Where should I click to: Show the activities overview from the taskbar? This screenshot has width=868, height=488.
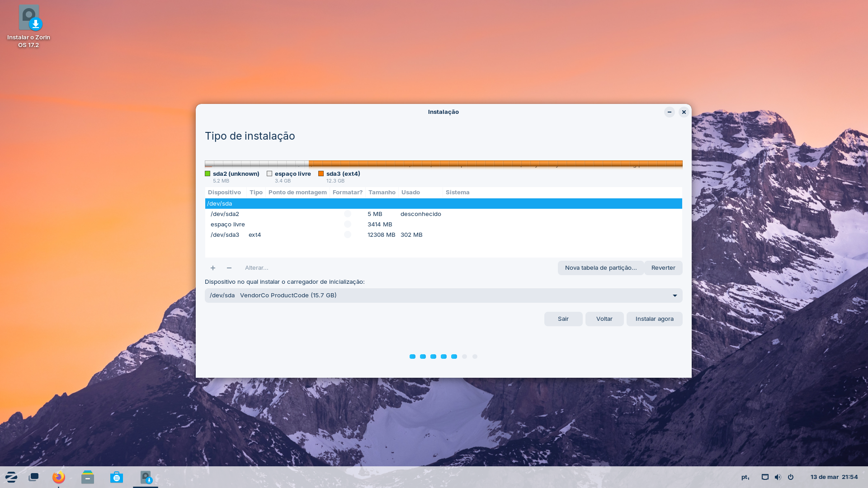[33, 477]
